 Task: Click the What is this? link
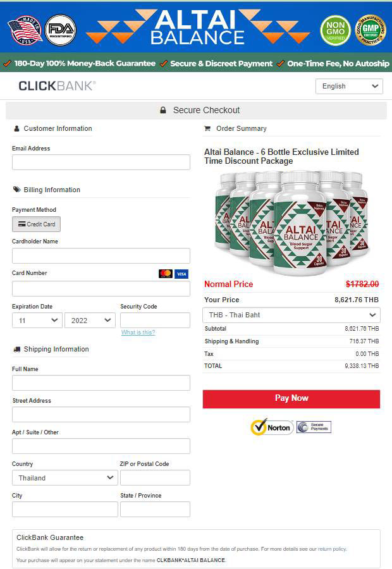pyautogui.click(x=138, y=333)
